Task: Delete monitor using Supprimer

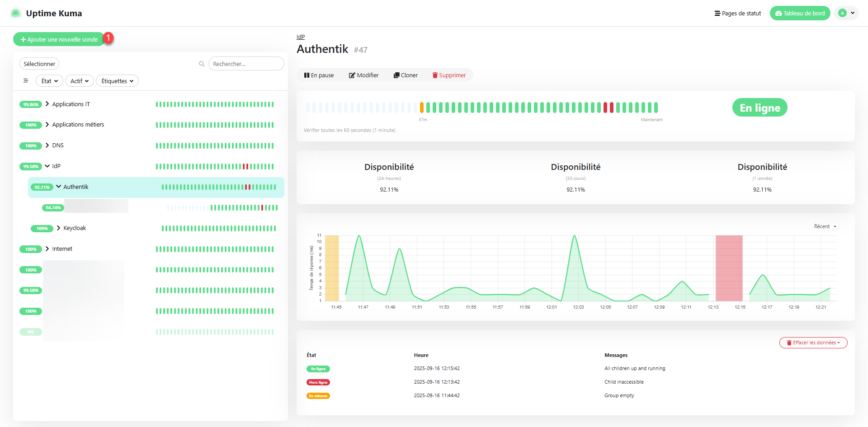Action: [x=449, y=75]
